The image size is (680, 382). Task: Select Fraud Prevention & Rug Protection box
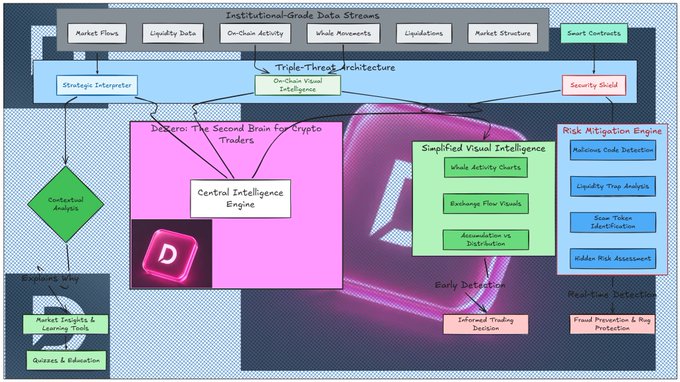click(x=612, y=324)
